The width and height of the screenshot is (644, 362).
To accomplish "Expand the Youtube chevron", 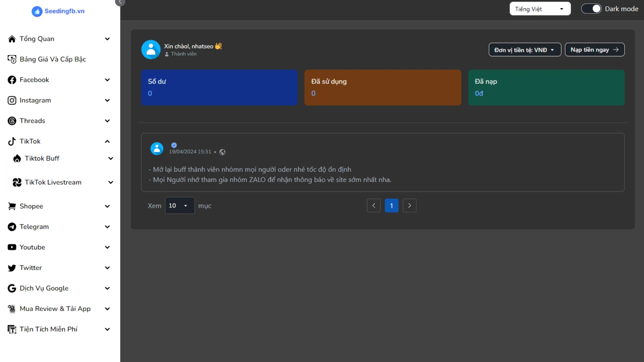I will point(107,247).
